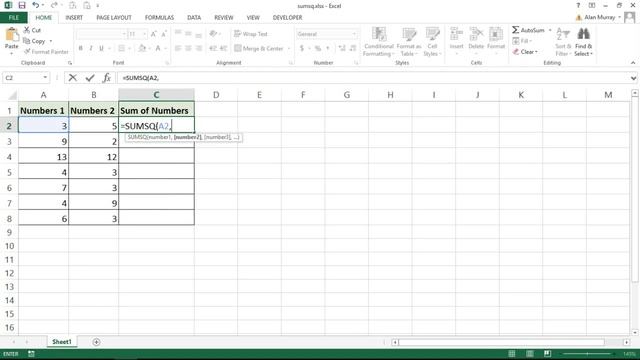Viewport: 640px width, 360px height.
Task: Cancel the formula with the X icon
Action: [x=73, y=78]
